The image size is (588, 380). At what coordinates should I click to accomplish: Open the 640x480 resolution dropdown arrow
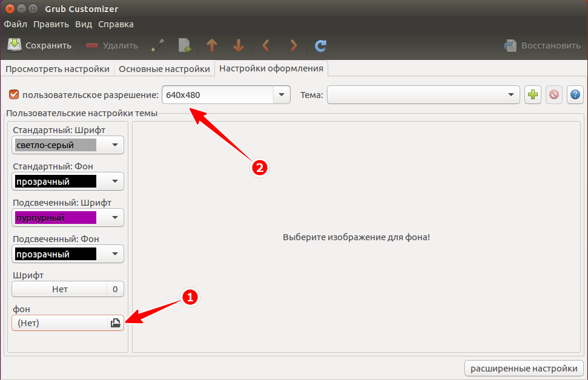click(x=282, y=95)
